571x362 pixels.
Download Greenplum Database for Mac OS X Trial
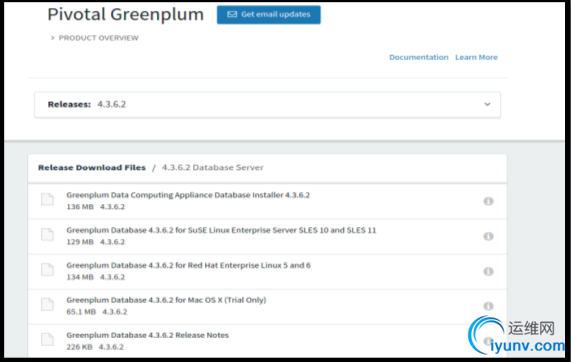pos(166,300)
